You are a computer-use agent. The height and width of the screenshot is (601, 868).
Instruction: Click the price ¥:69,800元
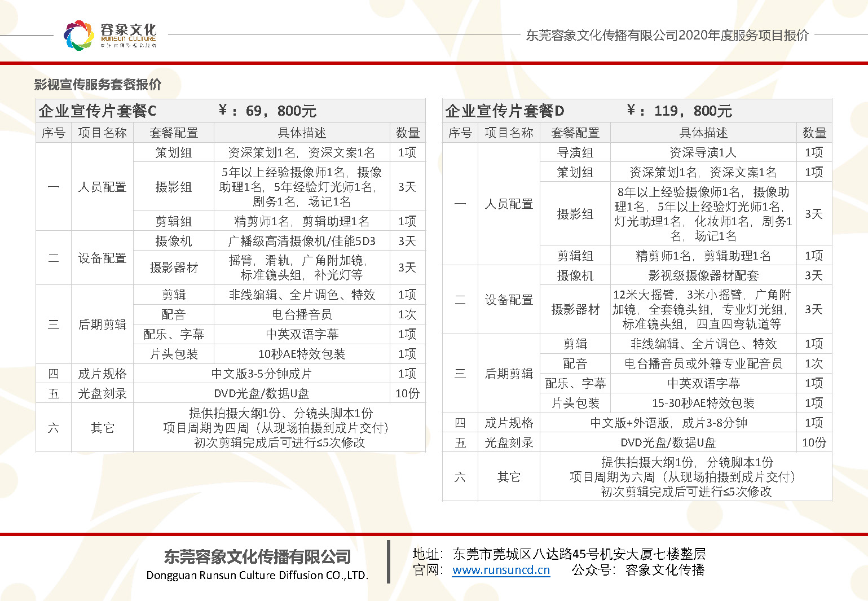(267, 111)
